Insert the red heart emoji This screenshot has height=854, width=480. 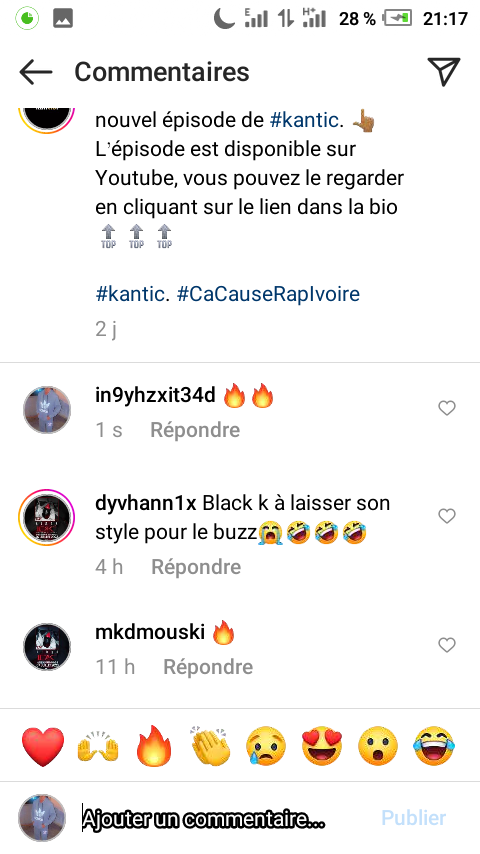tap(43, 746)
